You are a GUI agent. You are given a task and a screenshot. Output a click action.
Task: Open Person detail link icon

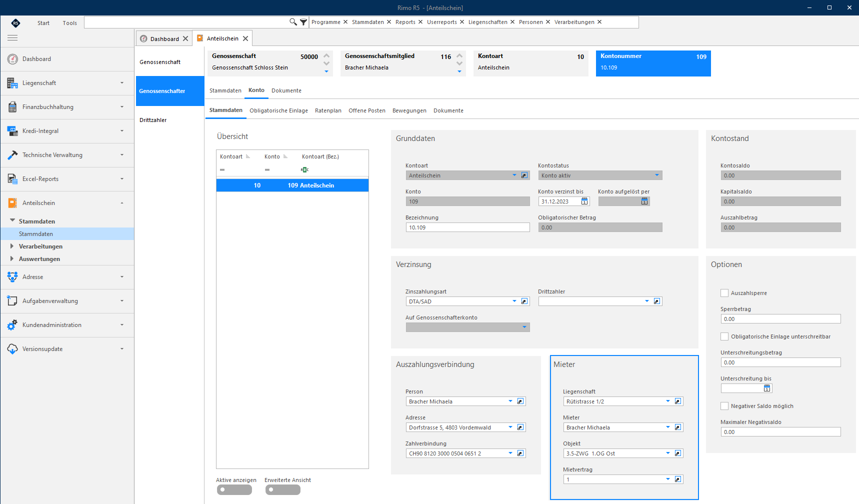pos(520,401)
